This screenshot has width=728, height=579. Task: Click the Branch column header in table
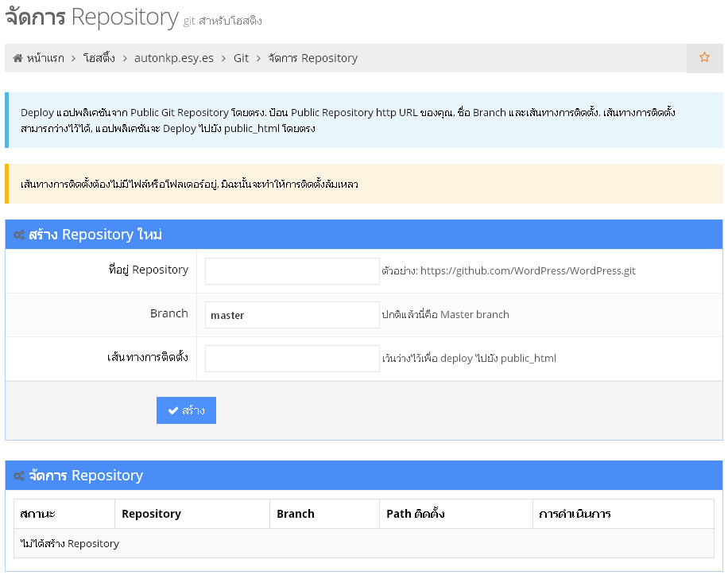point(296,514)
